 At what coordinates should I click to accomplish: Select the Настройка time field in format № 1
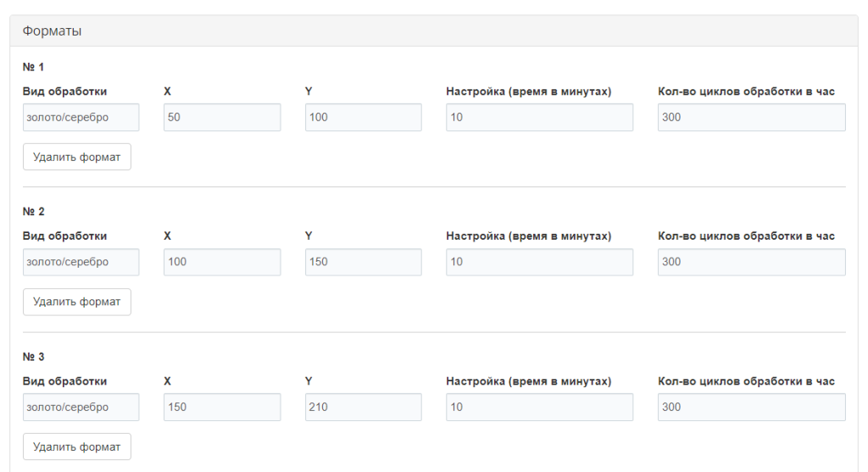click(x=539, y=118)
